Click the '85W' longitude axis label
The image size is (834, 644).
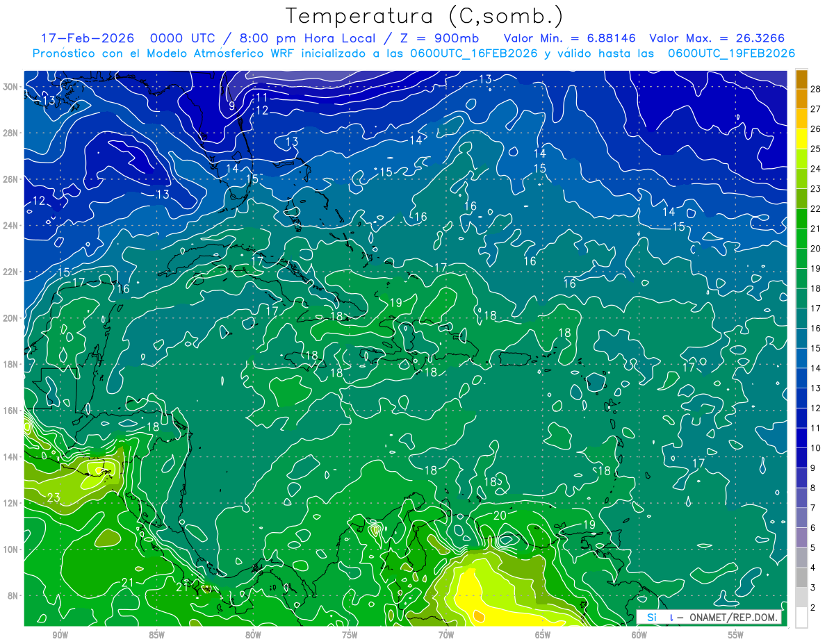[156, 634]
